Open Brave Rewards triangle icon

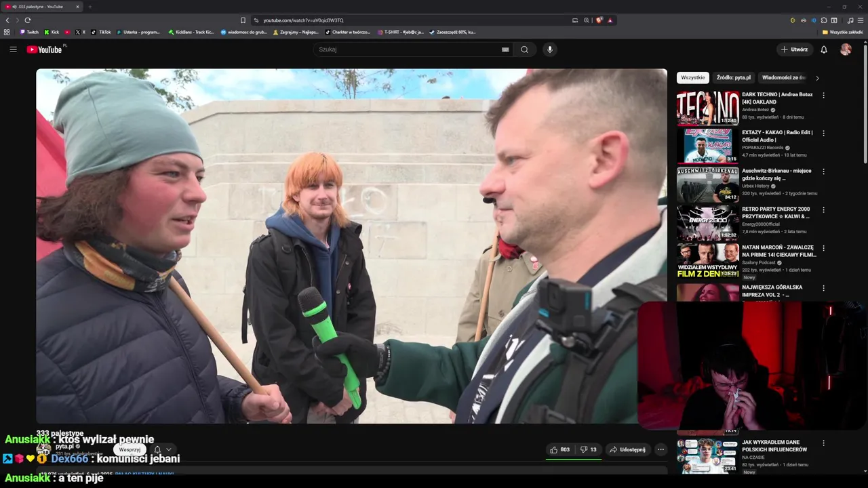pyautogui.click(x=610, y=20)
